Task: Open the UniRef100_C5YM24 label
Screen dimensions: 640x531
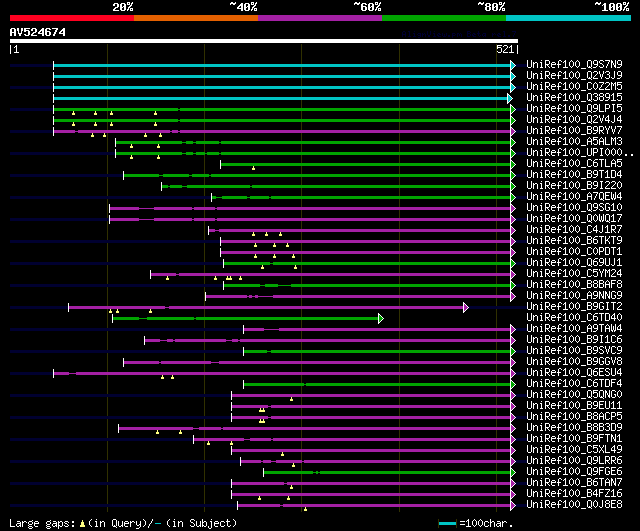Action: pyautogui.click(x=574, y=274)
